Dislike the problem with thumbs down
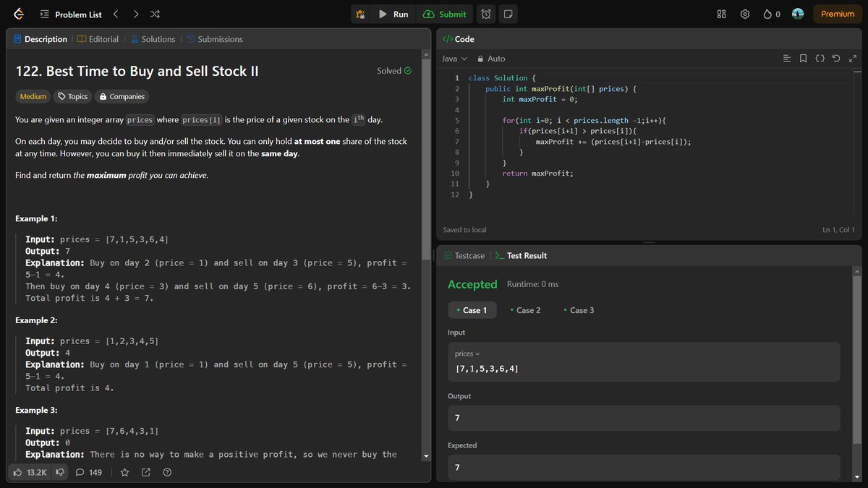868x488 pixels. (x=60, y=472)
